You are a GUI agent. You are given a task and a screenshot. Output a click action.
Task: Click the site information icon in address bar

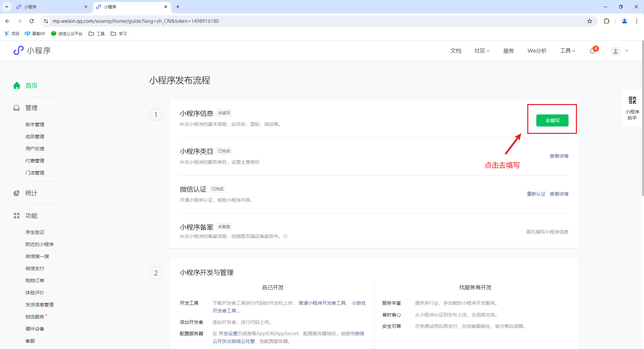point(46,21)
